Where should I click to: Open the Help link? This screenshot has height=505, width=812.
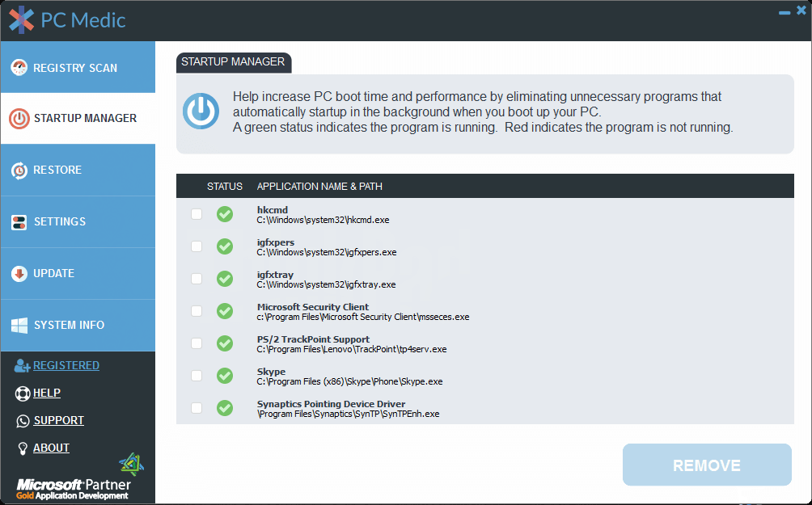pyautogui.click(x=47, y=393)
